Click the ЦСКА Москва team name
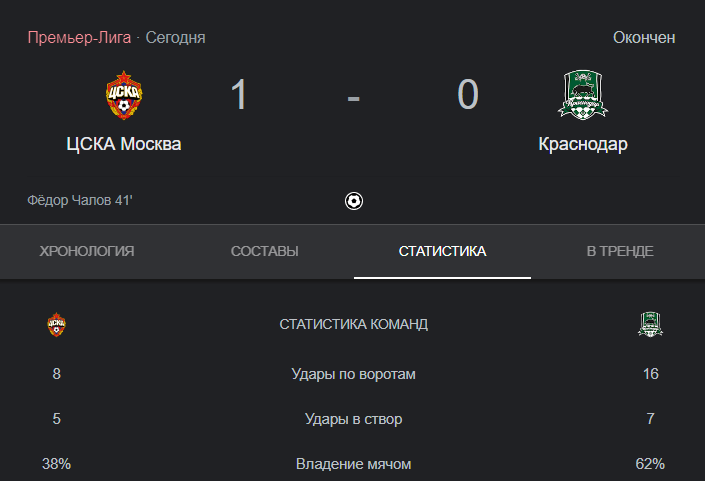Screen dimensions: 705x481 tap(124, 144)
